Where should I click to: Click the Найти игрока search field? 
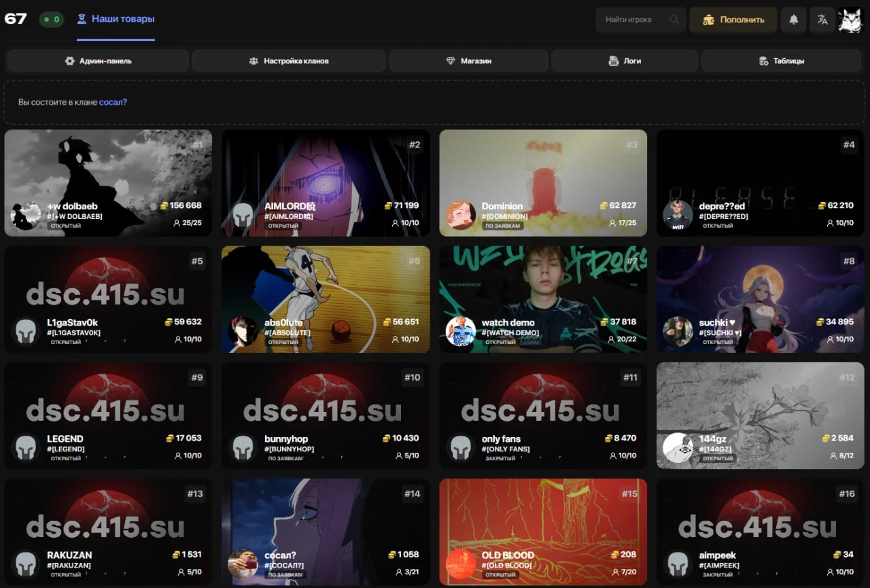(640, 20)
